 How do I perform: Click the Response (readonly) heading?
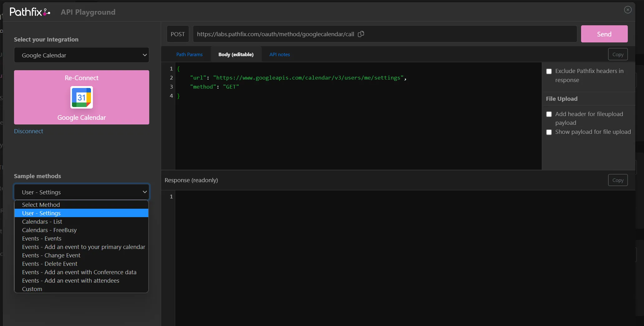click(x=191, y=180)
